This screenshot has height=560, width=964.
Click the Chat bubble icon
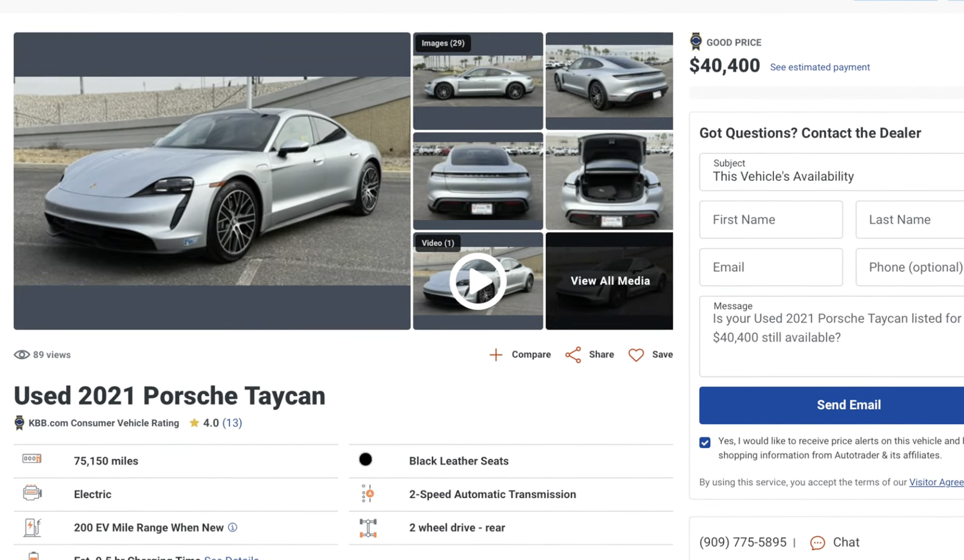tap(818, 542)
